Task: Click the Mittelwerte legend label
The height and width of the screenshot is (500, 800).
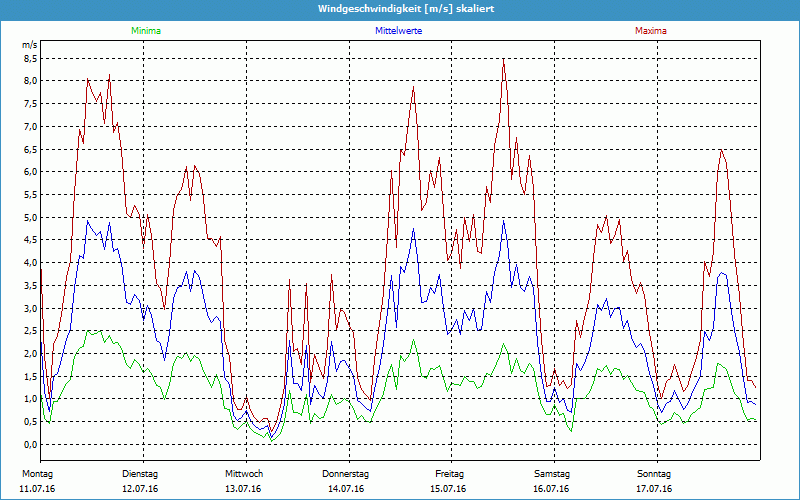Action: [398, 31]
